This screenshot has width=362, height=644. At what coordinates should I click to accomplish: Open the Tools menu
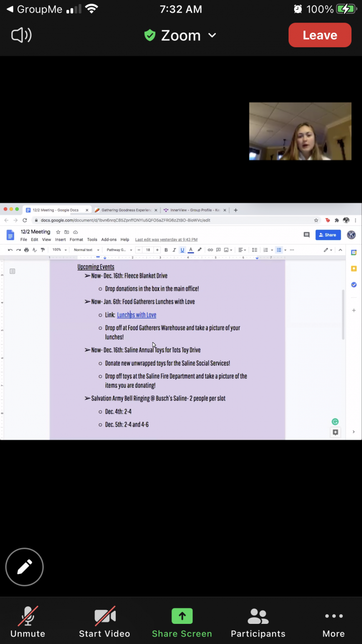(92, 239)
